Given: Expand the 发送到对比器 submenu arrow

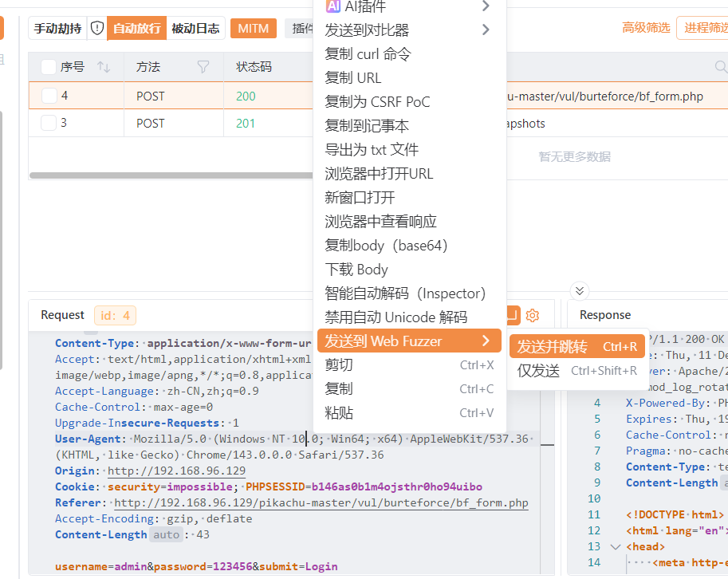Looking at the screenshot, I should click(x=485, y=30).
